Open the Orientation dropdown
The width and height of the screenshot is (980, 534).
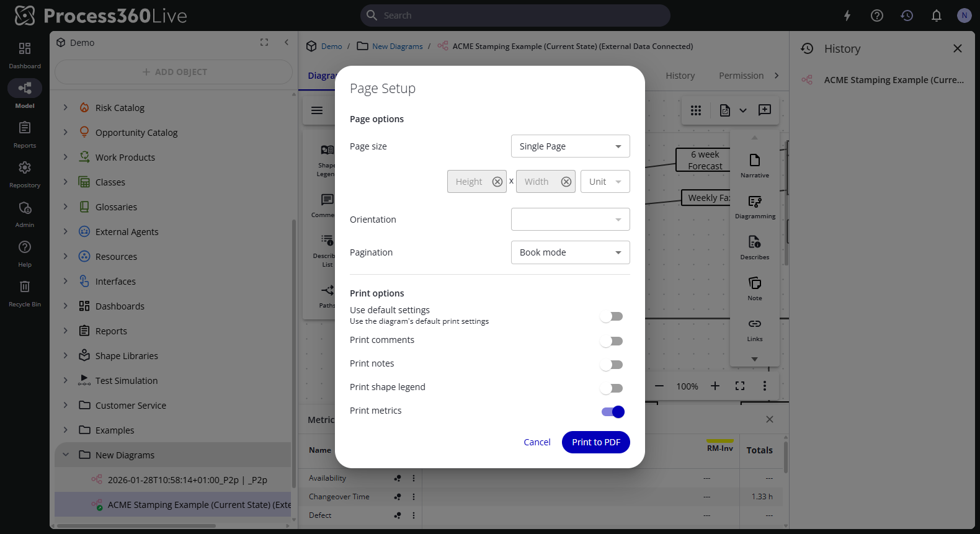(571, 220)
